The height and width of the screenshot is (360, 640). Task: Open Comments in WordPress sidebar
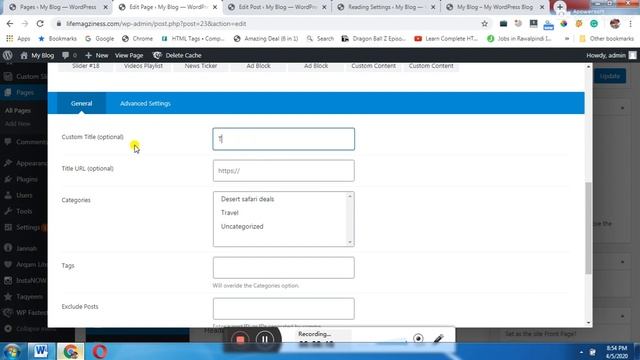coord(24,142)
